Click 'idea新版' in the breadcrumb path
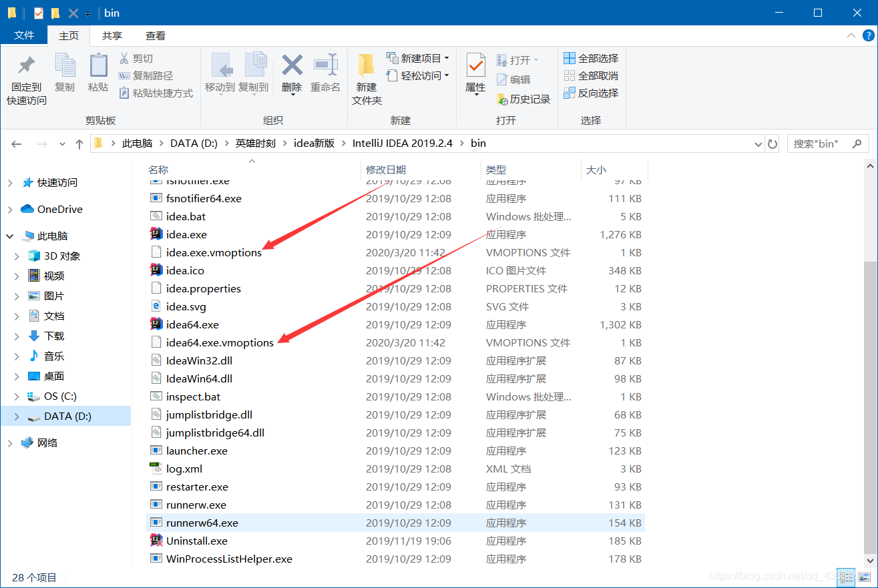 coord(314,143)
